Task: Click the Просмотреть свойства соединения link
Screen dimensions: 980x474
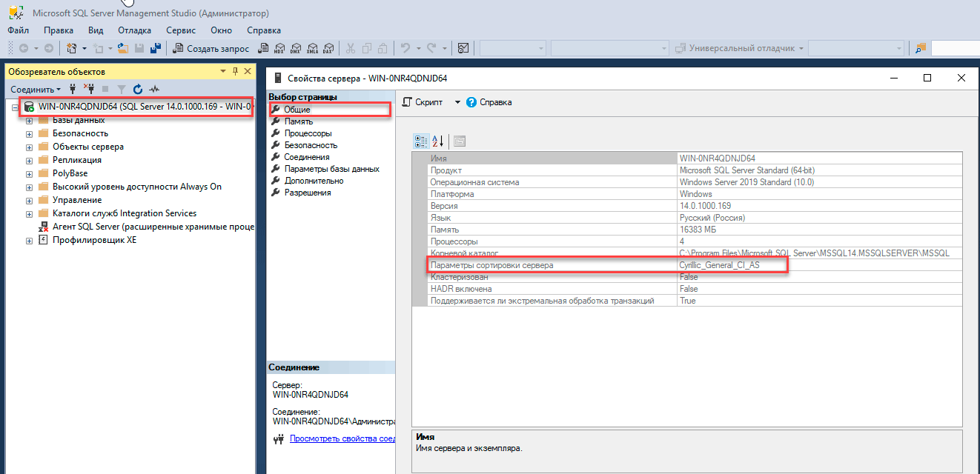Action: (x=342, y=438)
